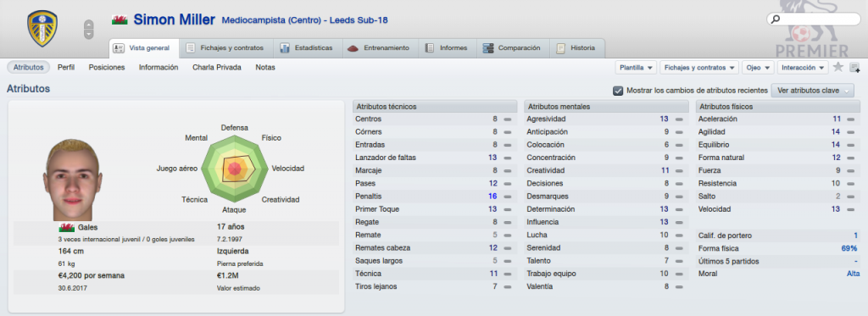Click the player up/down stepper arrows
The image size is (868, 316).
88,30
